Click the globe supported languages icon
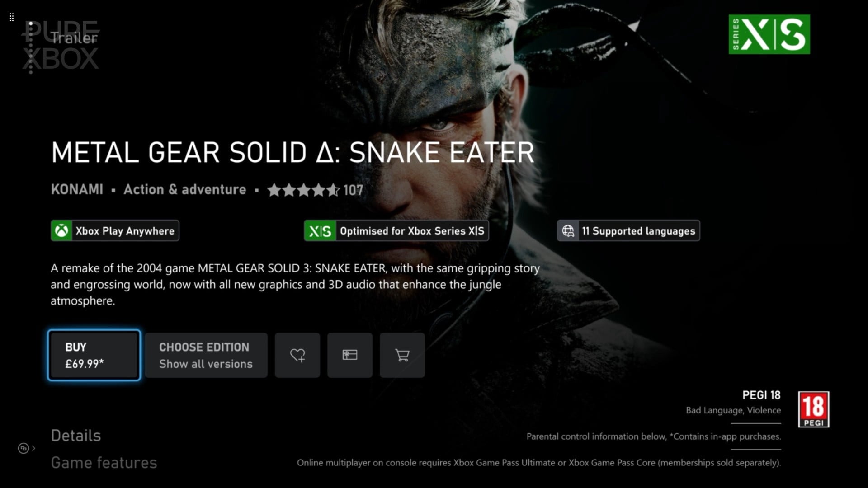 pyautogui.click(x=568, y=231)
